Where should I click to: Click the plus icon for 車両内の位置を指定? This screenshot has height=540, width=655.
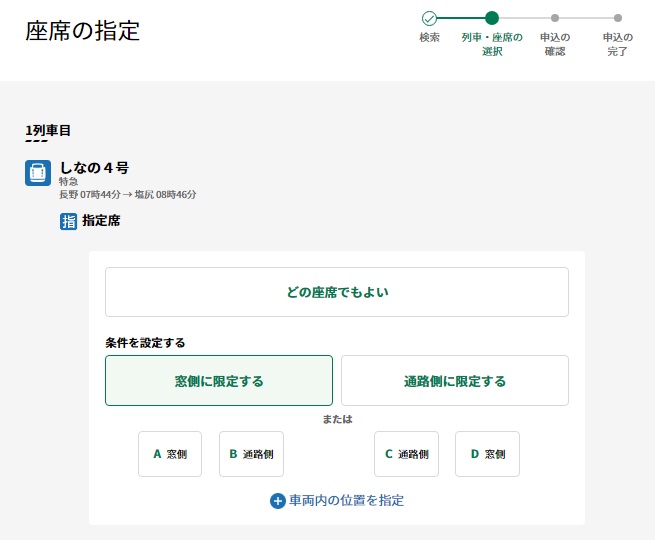click(278, 500)
